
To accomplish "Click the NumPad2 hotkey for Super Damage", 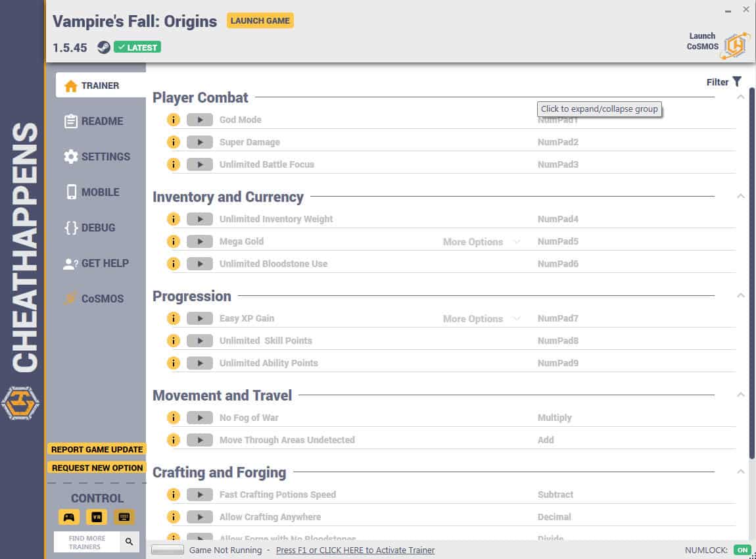I will pyautogui.click(x=558, y=142).
